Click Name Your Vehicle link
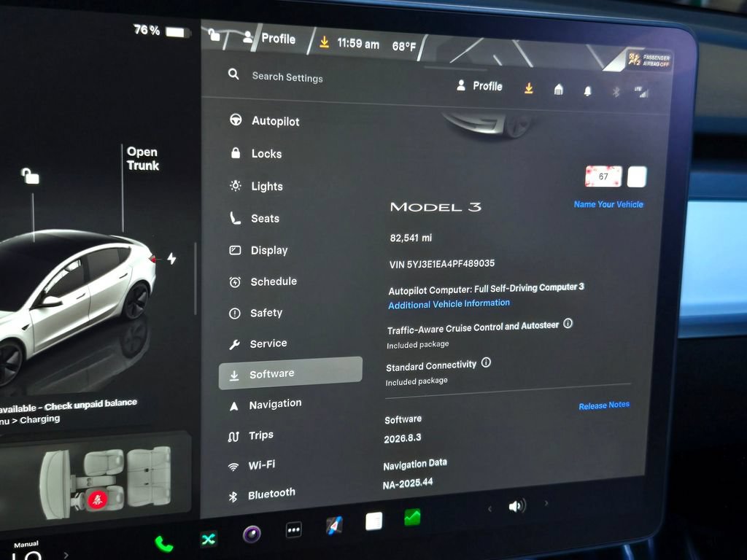Screen dimensions: 747x560 coord(608,204)
